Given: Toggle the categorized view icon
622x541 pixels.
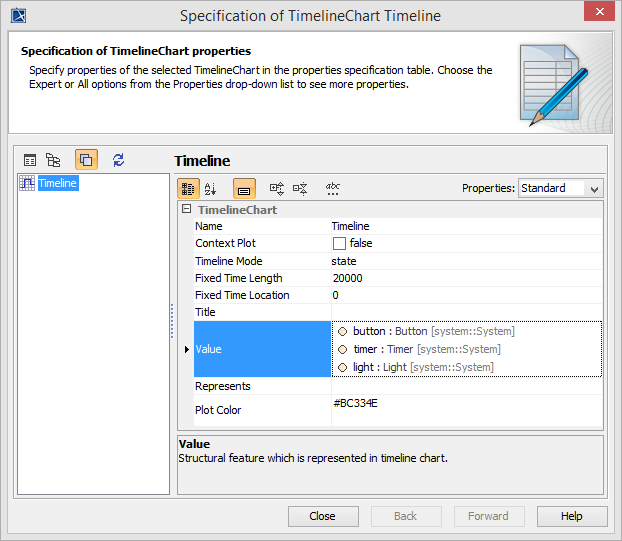Looking at the screenshot, I should click(x=188, y=188).
